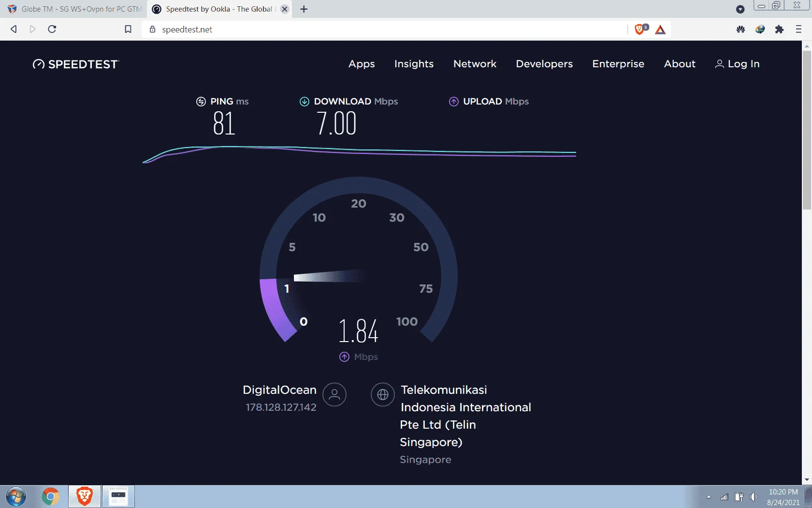Open the About menu
812x508 pixels.
(x=680, y=64)
